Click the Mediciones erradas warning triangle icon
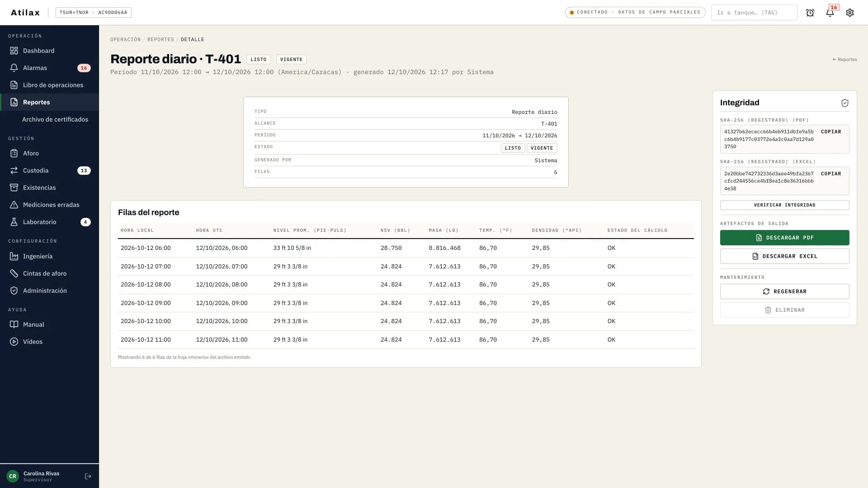This screenshot has width=868, height=488. (14, 205)
